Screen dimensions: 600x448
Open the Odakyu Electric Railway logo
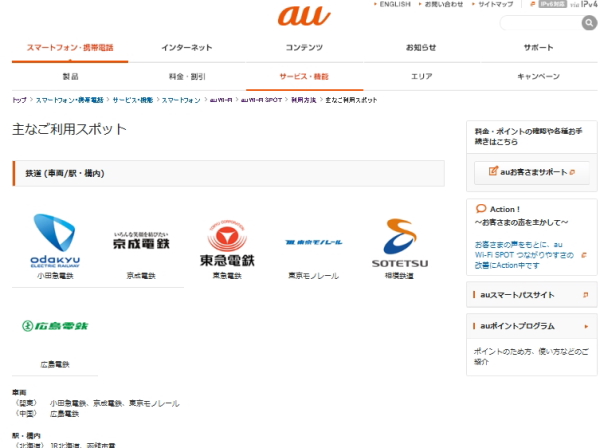(x=54, y=240)
